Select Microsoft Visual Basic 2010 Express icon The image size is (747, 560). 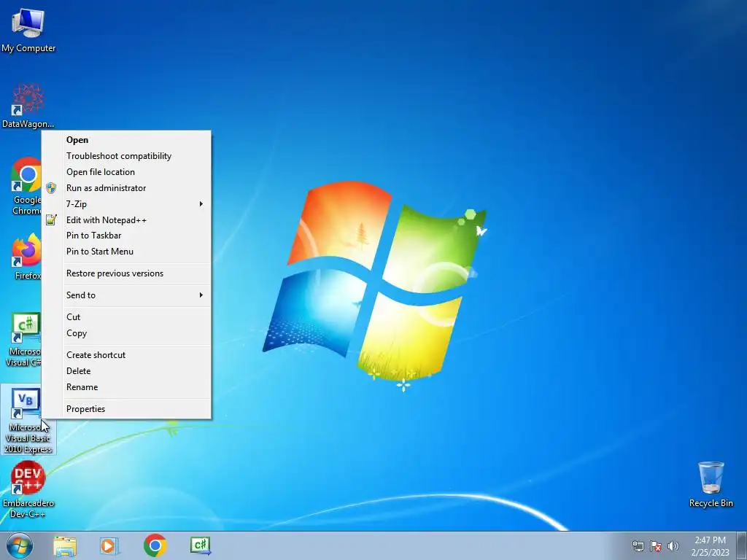click(28, 419)
